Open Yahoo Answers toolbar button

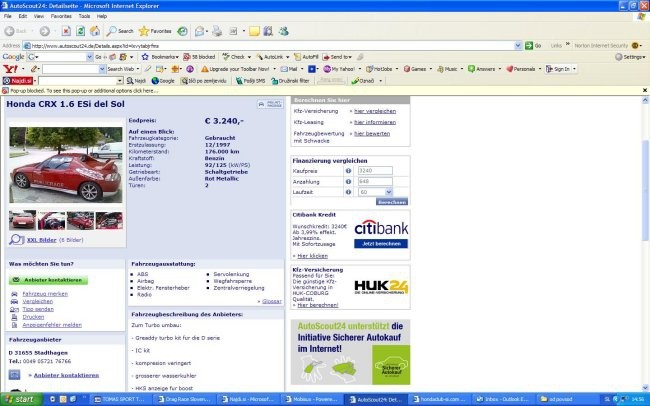[482, 69]
